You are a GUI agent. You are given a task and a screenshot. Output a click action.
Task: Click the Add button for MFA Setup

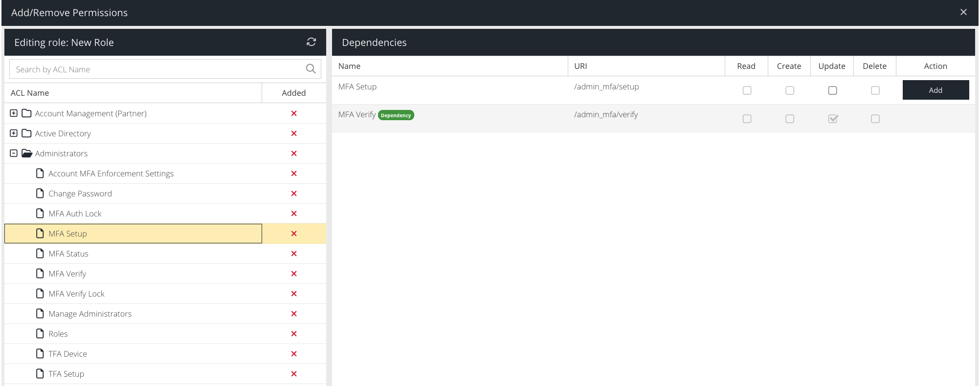[935, 90]
